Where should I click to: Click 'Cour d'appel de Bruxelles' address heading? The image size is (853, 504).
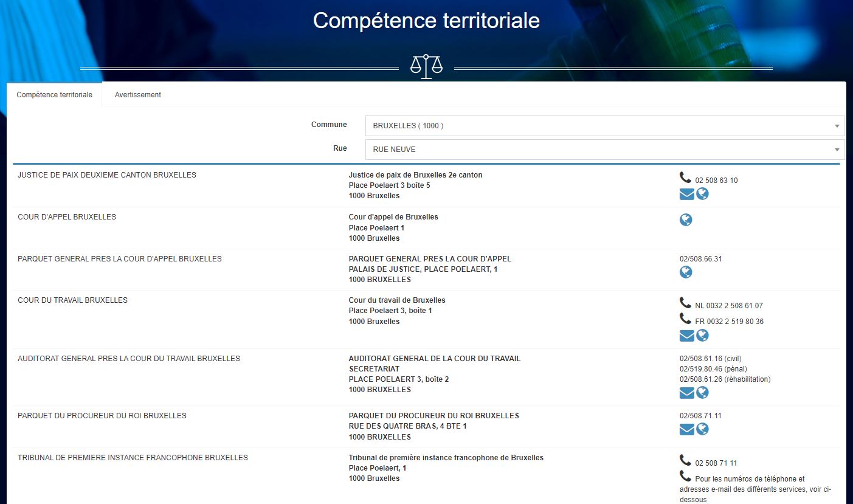393,217
